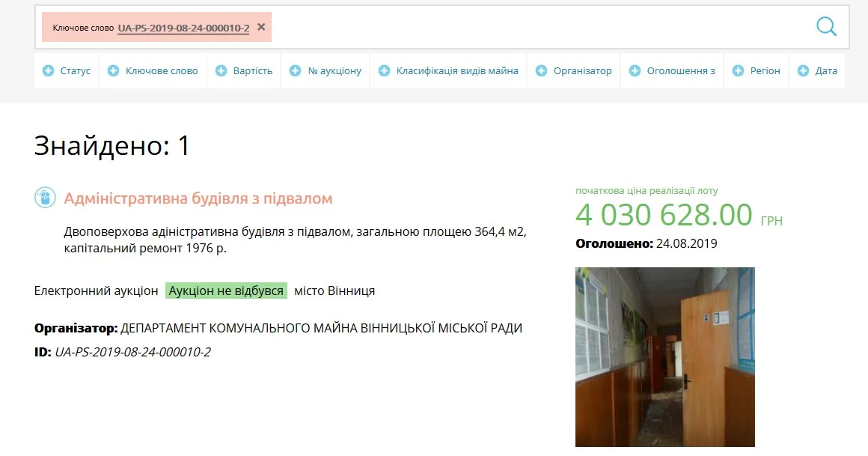Click the Аукціон не відбувся status badge

tap(226, 291)
